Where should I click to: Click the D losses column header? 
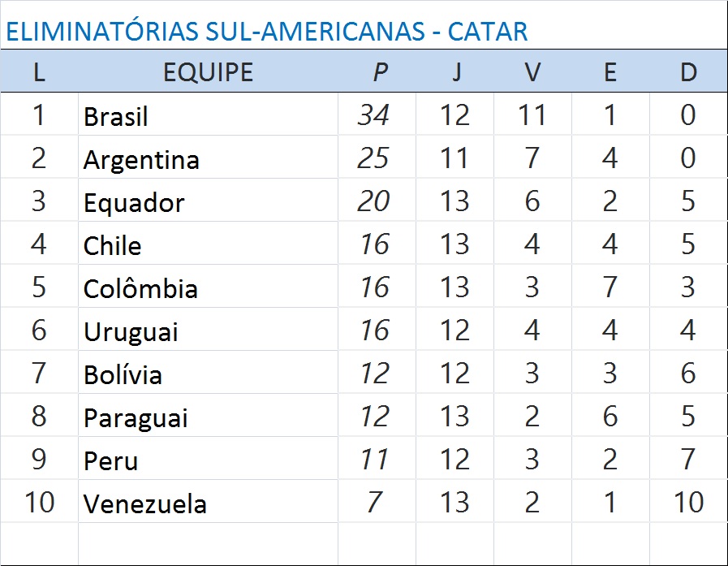[687, 72]
